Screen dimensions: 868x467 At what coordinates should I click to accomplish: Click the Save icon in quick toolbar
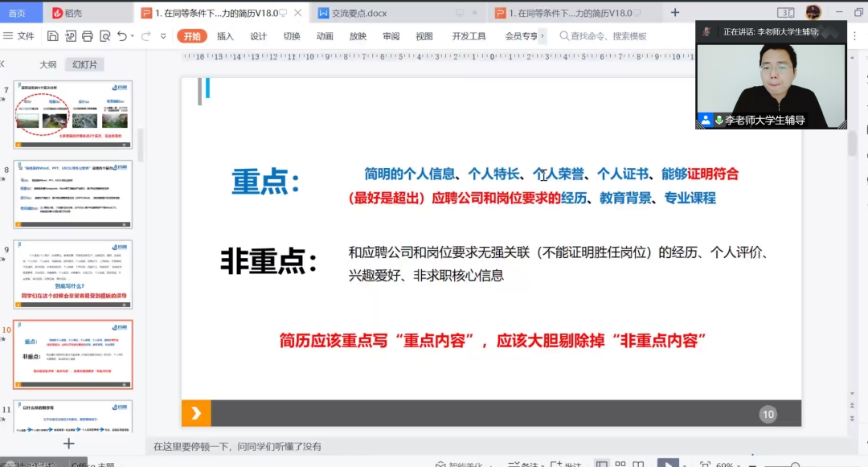(x=53, y=36)
